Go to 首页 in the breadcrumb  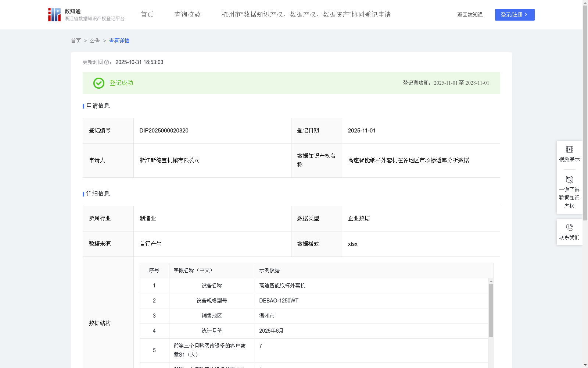[x=76, y=41]
